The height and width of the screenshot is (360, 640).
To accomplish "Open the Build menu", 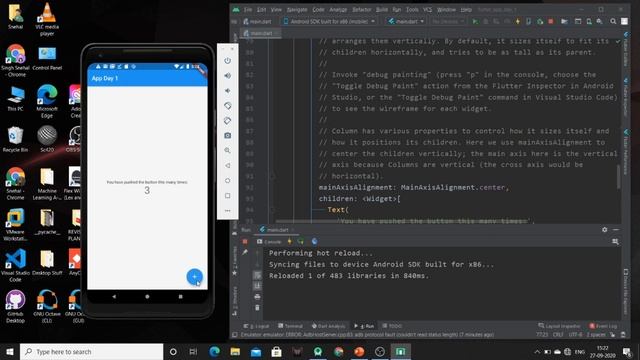I will 382,10.
